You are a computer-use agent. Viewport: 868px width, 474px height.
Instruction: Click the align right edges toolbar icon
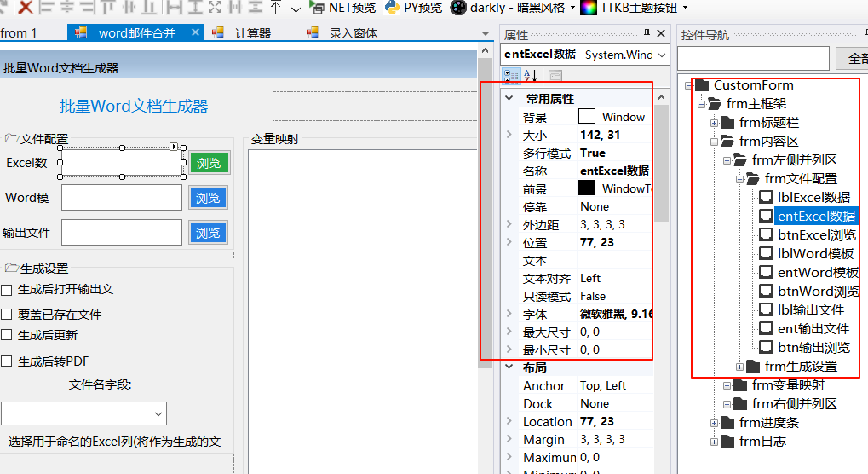(x=88, y=7)
